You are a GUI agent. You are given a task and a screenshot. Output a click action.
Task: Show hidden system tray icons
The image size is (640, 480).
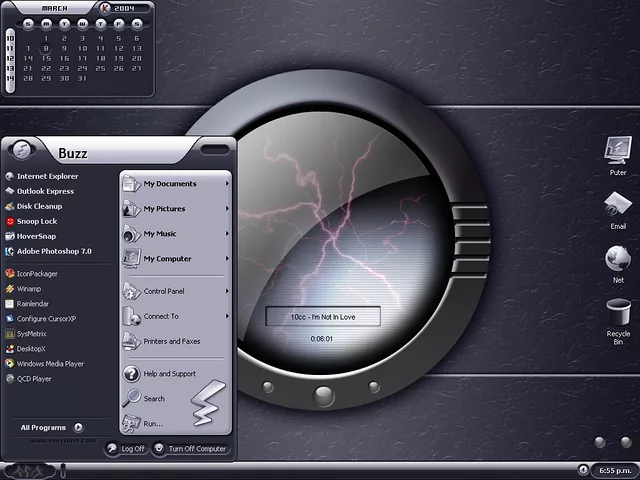coord(583,469)
